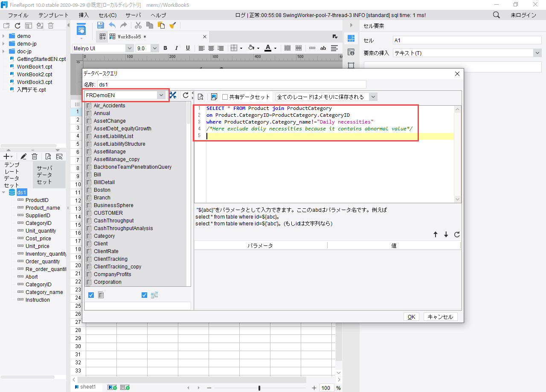Click the zoom slider handle in the status bar
This screenshot has width=546, height=392.
[259, 388]
